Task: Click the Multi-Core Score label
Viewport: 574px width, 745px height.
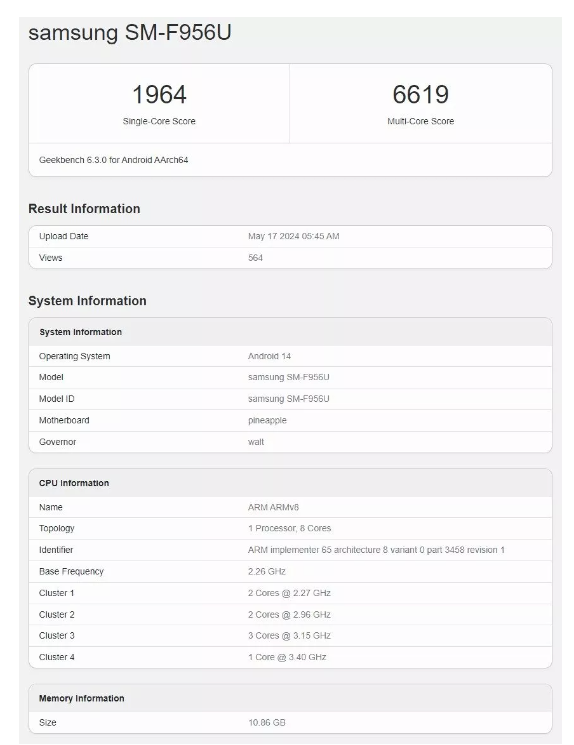Action: pyautogui.click(x=421, y=121)
